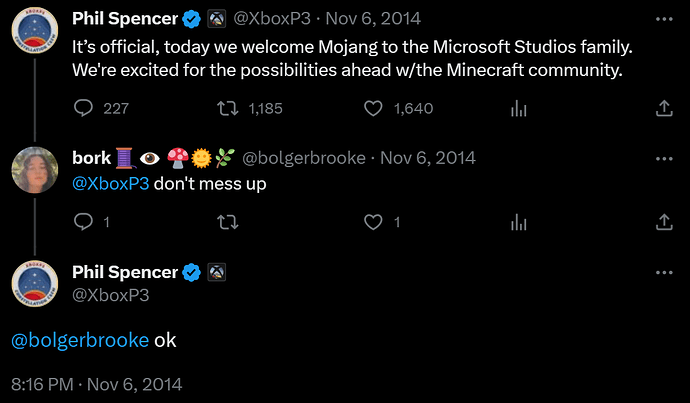Retweet the Mojang announcement tweet
Image resolution: width=690 pixels, height=403 pixels.
(228, 108)
